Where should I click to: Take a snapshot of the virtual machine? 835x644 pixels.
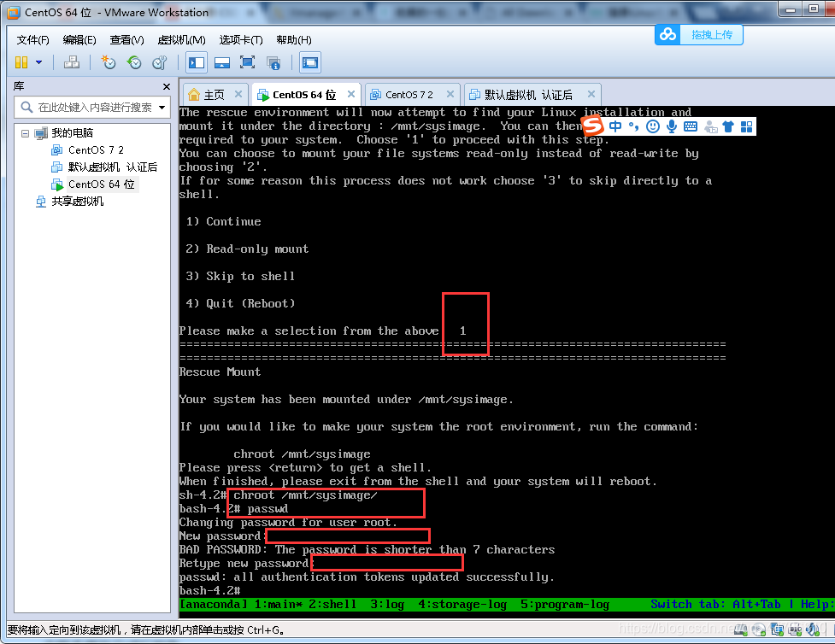tap(108, 62)
